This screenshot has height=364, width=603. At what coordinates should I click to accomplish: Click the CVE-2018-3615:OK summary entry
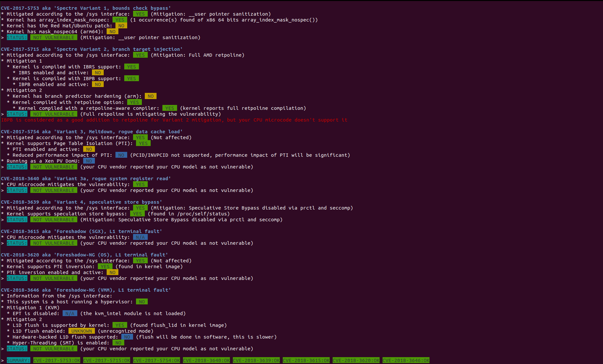point(306,360)
